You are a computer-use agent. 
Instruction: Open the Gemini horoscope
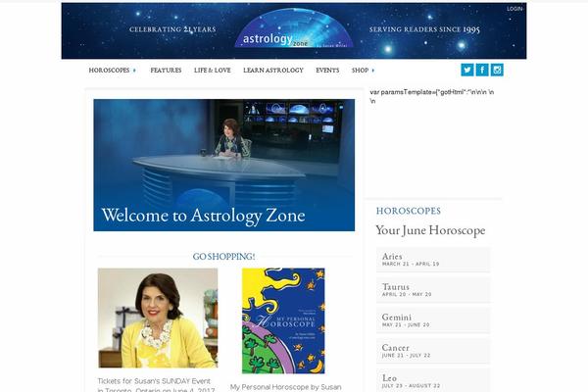point(433,320)
